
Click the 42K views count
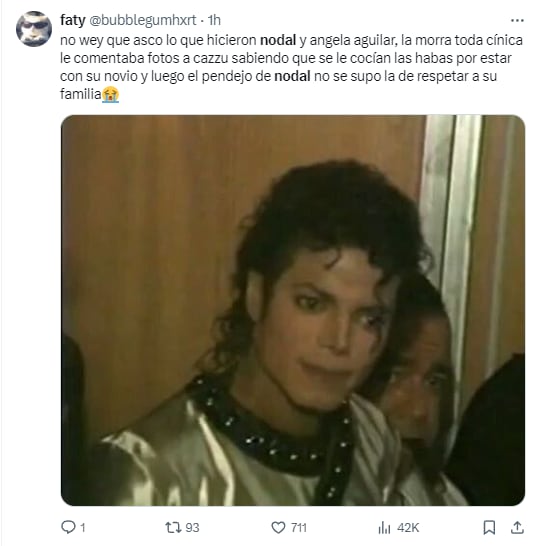pyautogui.click(x=408, y=528)
